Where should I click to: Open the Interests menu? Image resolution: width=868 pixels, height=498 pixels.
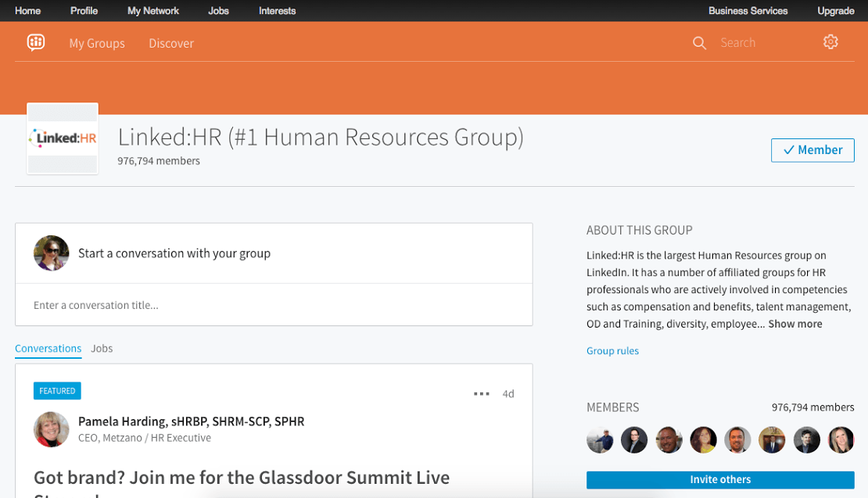[278, 10]
